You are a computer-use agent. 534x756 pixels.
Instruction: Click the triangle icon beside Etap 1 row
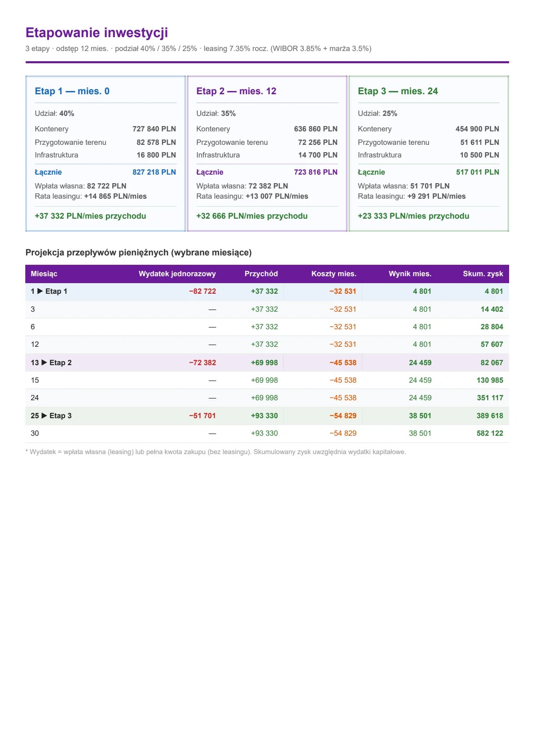40,291
